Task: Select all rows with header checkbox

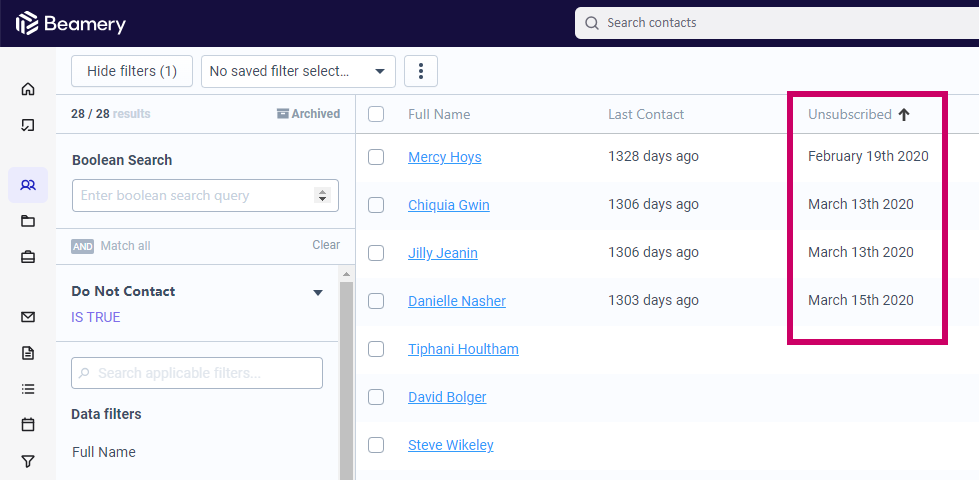Action: [x=376, y=114]
